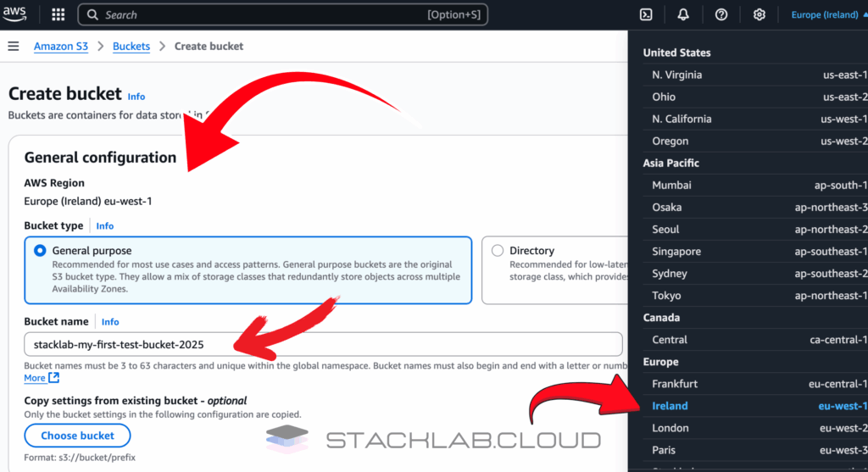This screenshot has width=868, height=472.
Task: Select the N. California us-west-1 region
Action: (x=755, y=119)
